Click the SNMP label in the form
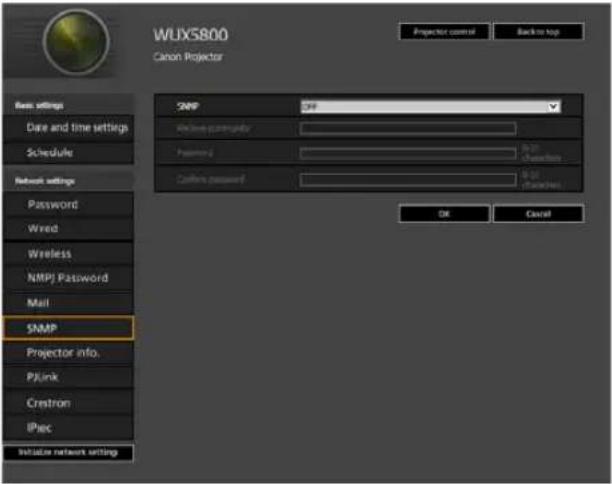The width and height of the screenshot is (612, 484). point(188,107)
